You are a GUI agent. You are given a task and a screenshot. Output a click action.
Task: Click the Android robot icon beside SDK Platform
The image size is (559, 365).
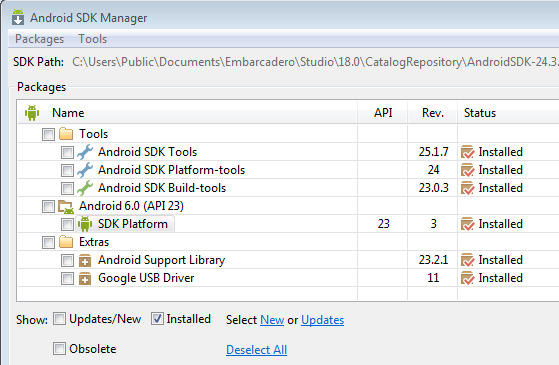(85, 224)
